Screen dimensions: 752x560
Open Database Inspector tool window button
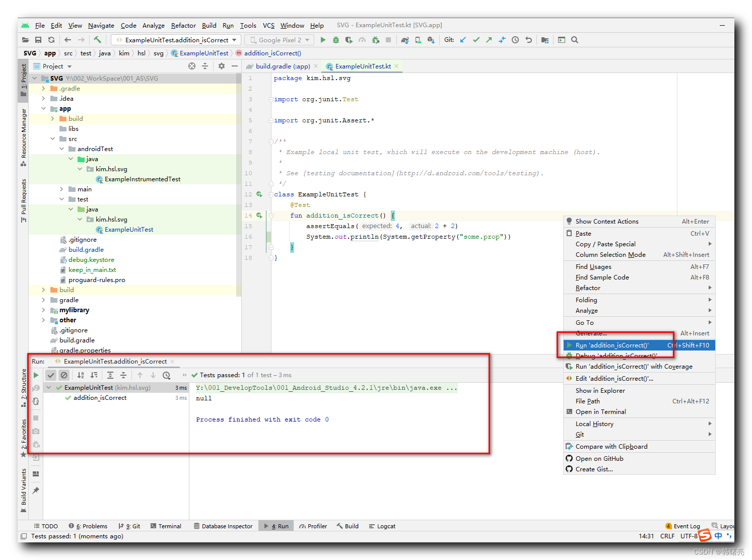point(223,526)
